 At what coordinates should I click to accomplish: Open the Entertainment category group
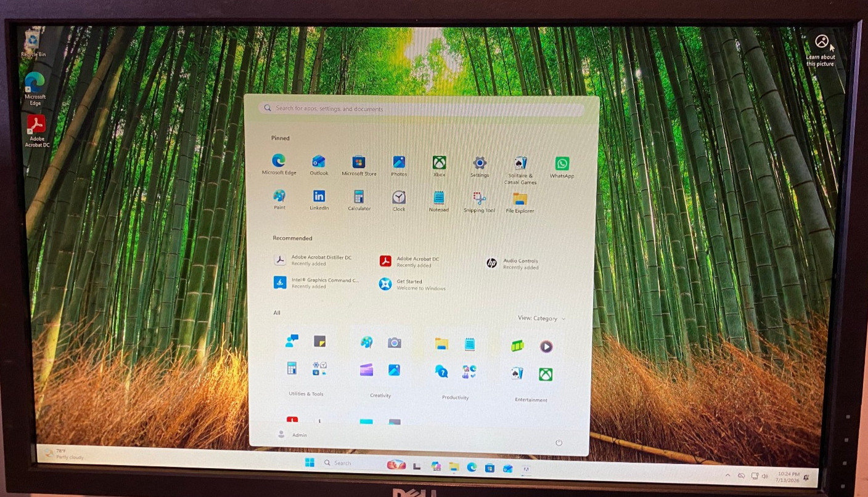[531, 367]
